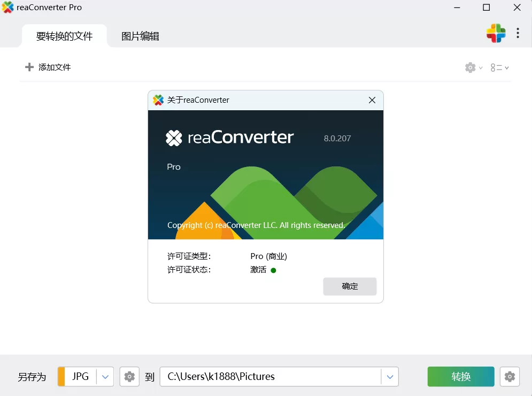The image size is (532, 396).
Task: Click the green 转换 button
Action: [x=460, y=377]
